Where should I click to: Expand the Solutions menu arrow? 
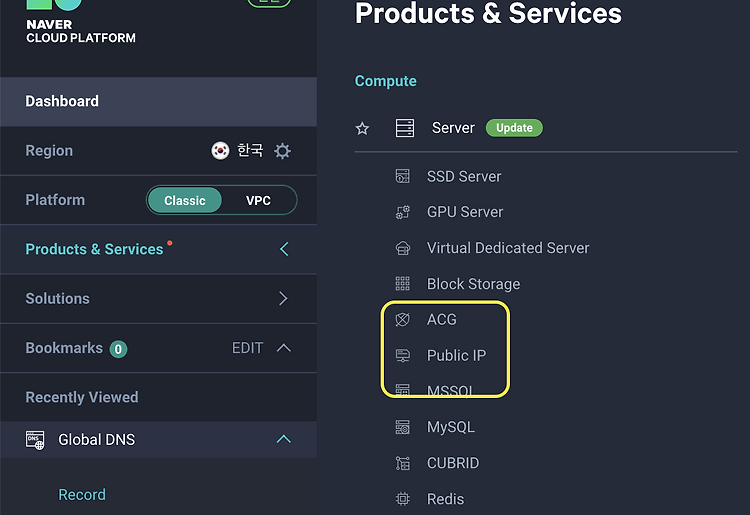coord(283,298)
